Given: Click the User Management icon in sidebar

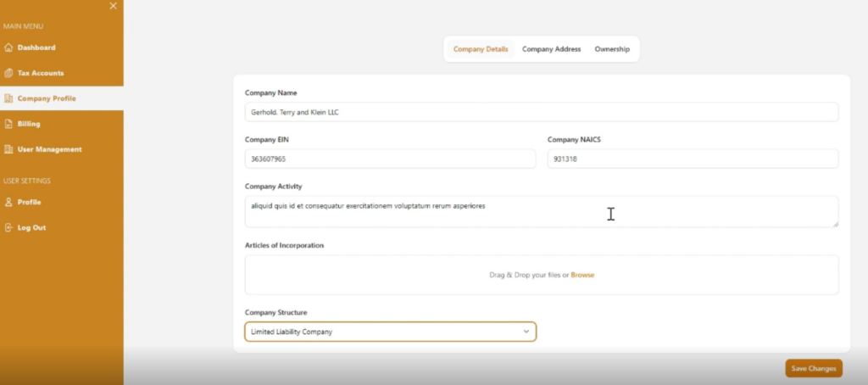Looking at the screenshot, I should tap(8, 149).
